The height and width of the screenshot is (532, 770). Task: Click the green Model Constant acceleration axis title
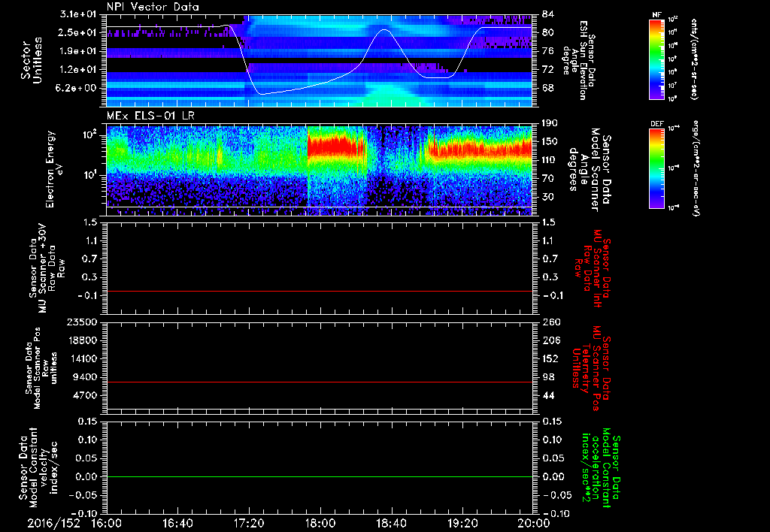pyautogui.click(x=601, y=468)
